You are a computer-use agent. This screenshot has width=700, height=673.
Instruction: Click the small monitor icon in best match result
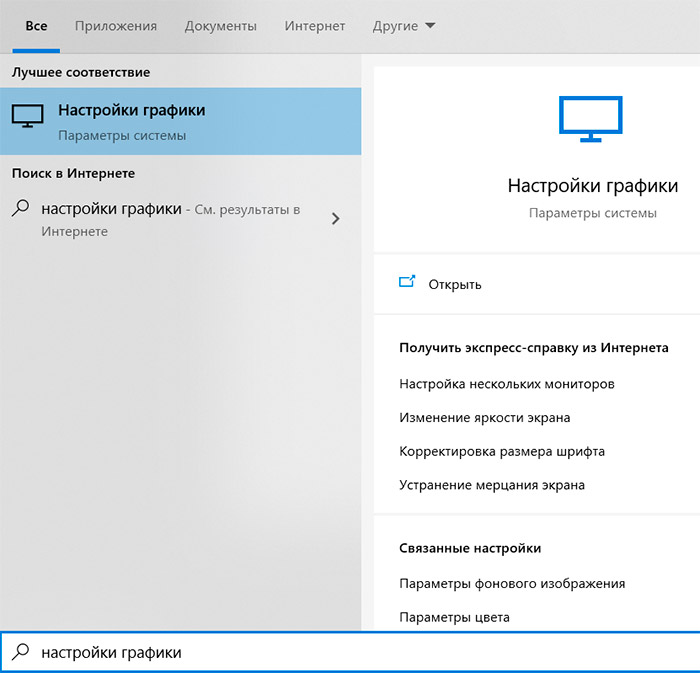click(x=28, y=115)
